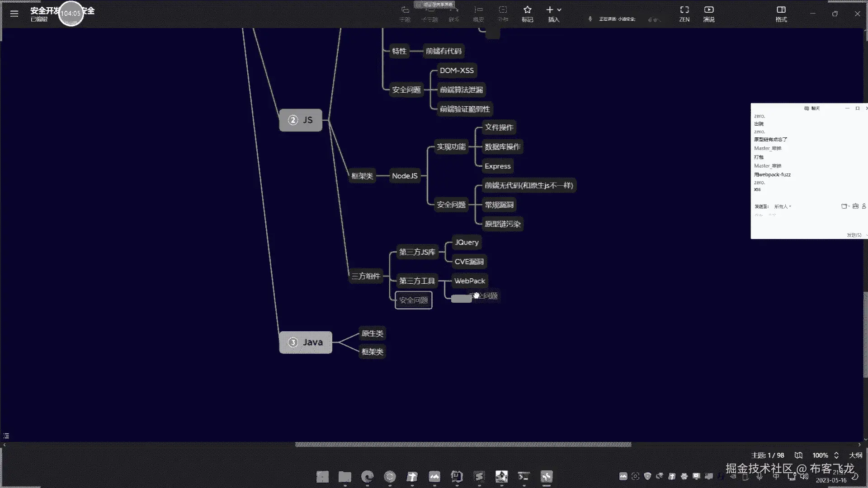The width and height of the screenshot is (868, 488).
Task: Click the emoji icon in chat panel
Action: click(844, 206)
